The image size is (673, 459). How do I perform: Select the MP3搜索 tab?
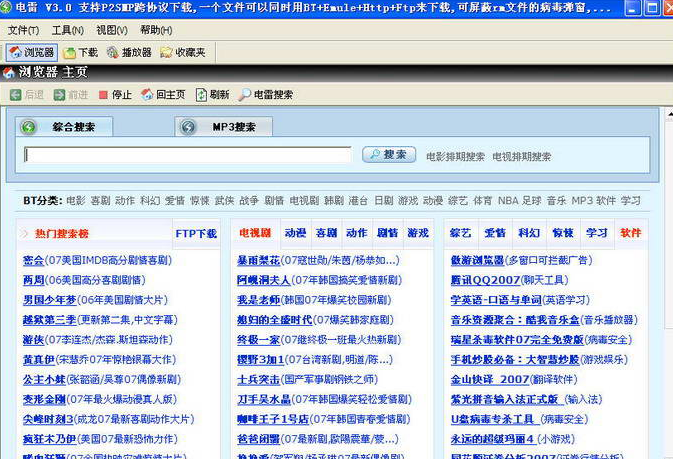click(223, 127)
